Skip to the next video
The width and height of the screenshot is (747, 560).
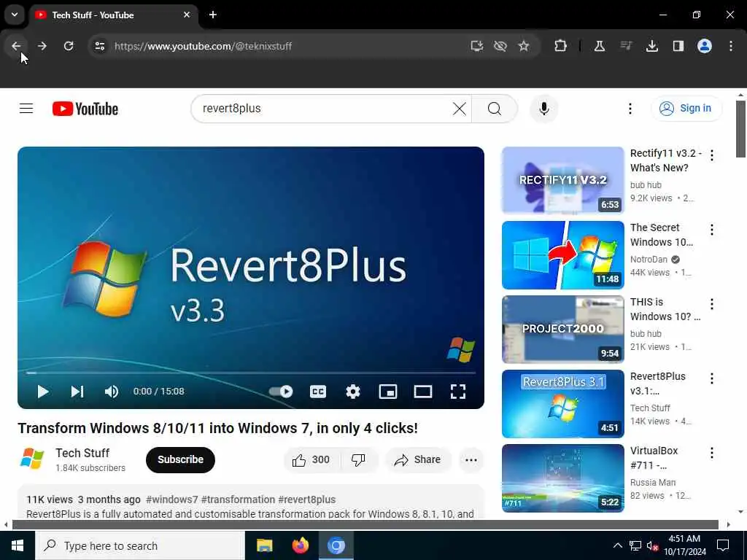pos(77,392)
